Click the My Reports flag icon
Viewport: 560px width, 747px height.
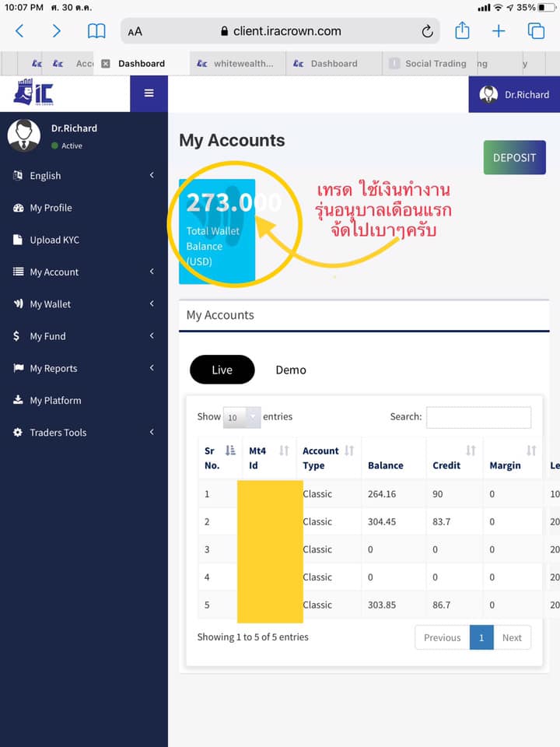18,368
